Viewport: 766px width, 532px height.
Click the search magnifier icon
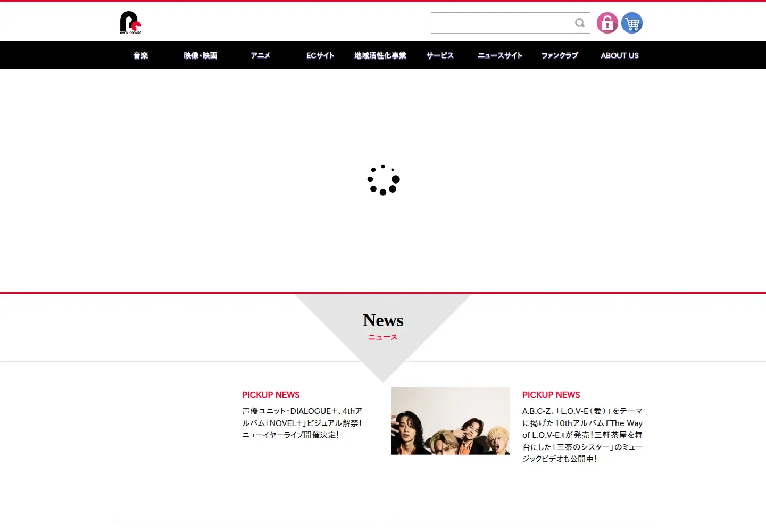580,23
